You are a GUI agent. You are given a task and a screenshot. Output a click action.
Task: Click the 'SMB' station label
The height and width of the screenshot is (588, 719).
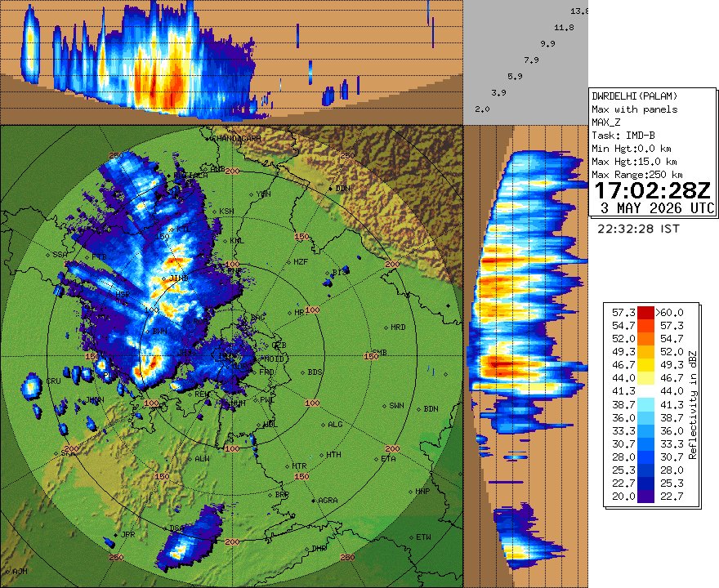(379, 353)
